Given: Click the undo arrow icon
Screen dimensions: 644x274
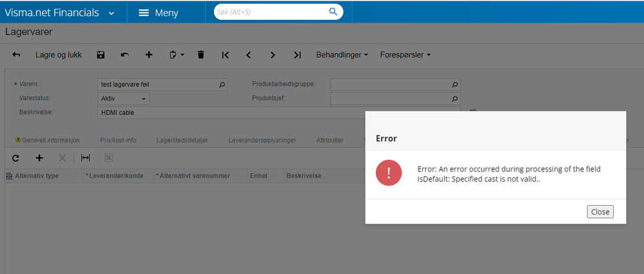Looking at the screenshot, I should point(125,55).
